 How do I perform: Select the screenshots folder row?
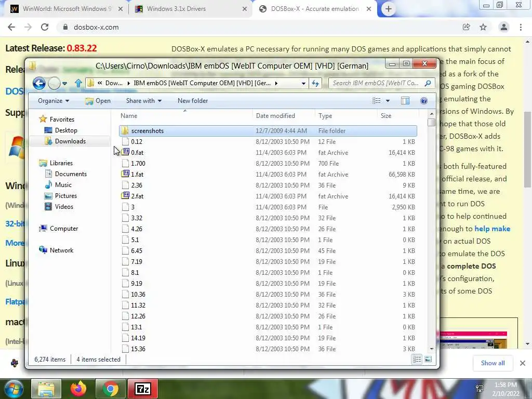pos(268,130)
